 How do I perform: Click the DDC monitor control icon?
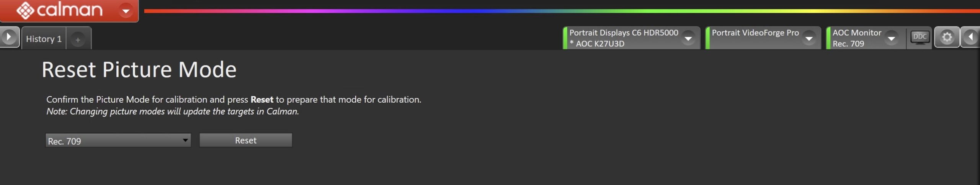click(x=920, y=38)
